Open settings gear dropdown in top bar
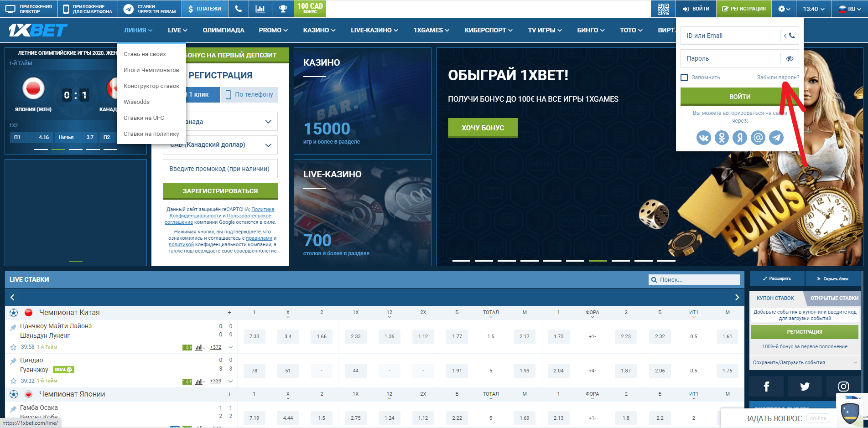The height and width of the screenshot is (428, 868). 784,9
